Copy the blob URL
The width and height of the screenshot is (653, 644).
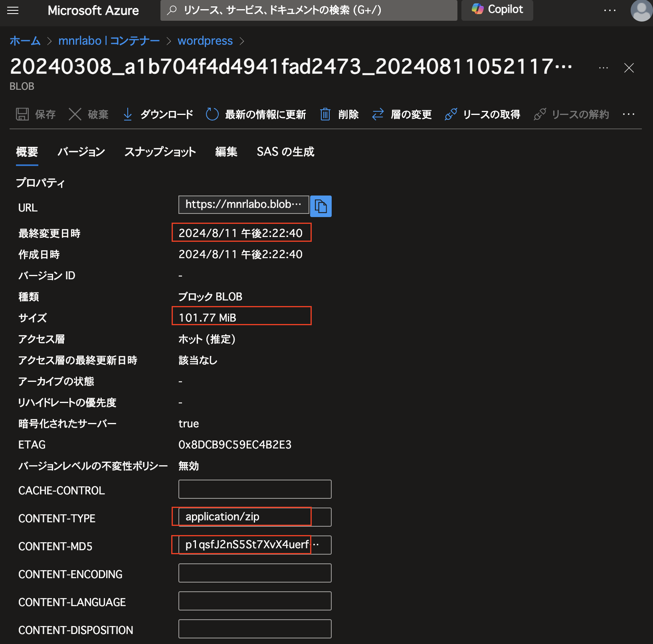(x=321, y=206)
